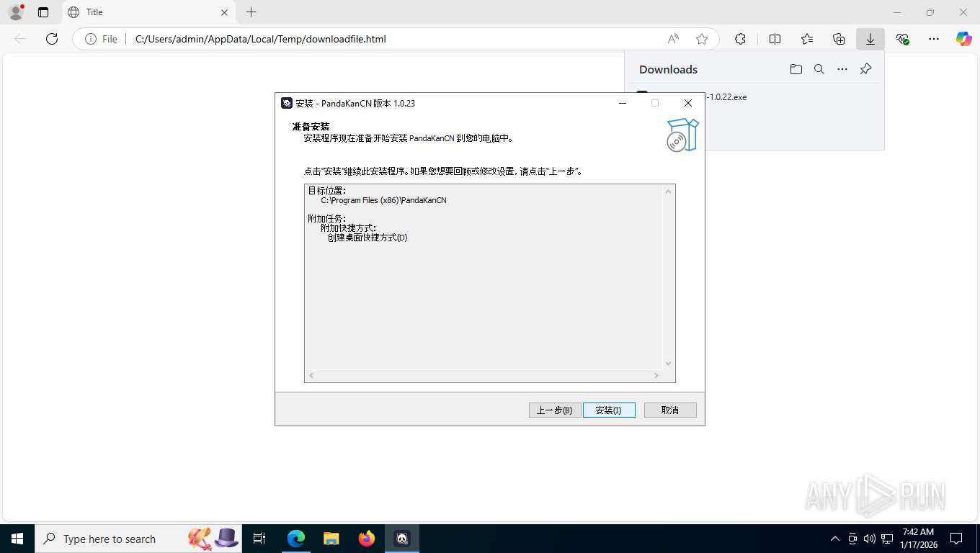The height and width of the screenshot is (553, 980).
Task: Open a new tab in Edge
Action: (x=251, y=12)
